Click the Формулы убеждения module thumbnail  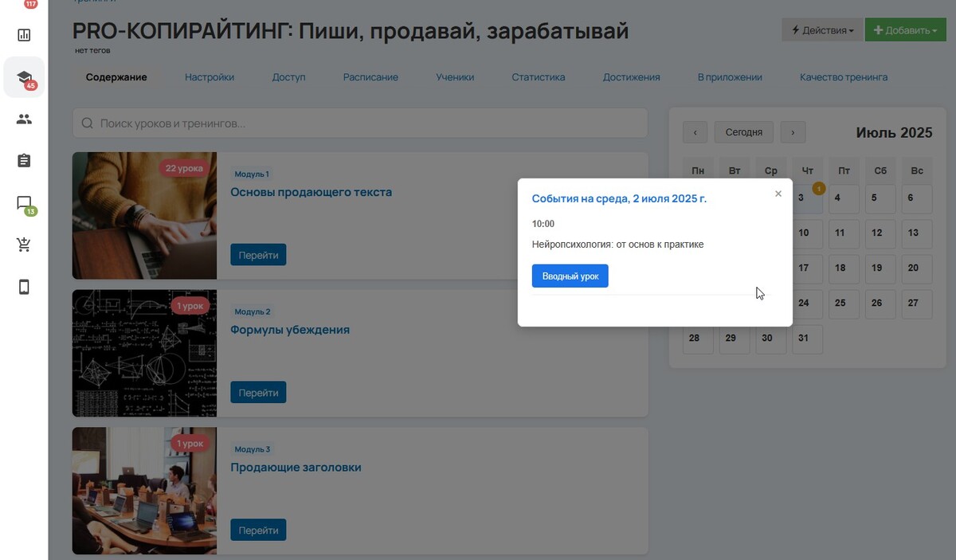[144, 353]
